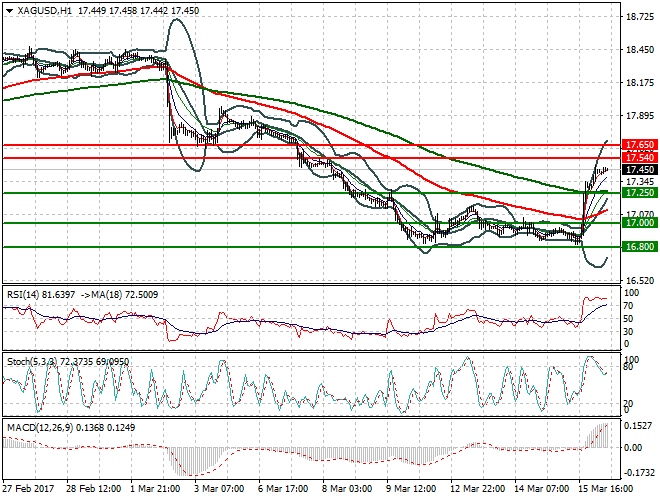Screen dimensions: 660x500
Task: Select the green 16.800 support price label
Action: point(637,247)
